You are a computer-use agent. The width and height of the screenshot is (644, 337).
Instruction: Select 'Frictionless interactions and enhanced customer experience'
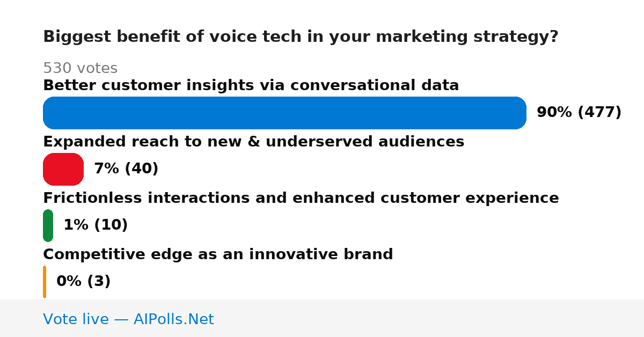(x=301, y=198)
